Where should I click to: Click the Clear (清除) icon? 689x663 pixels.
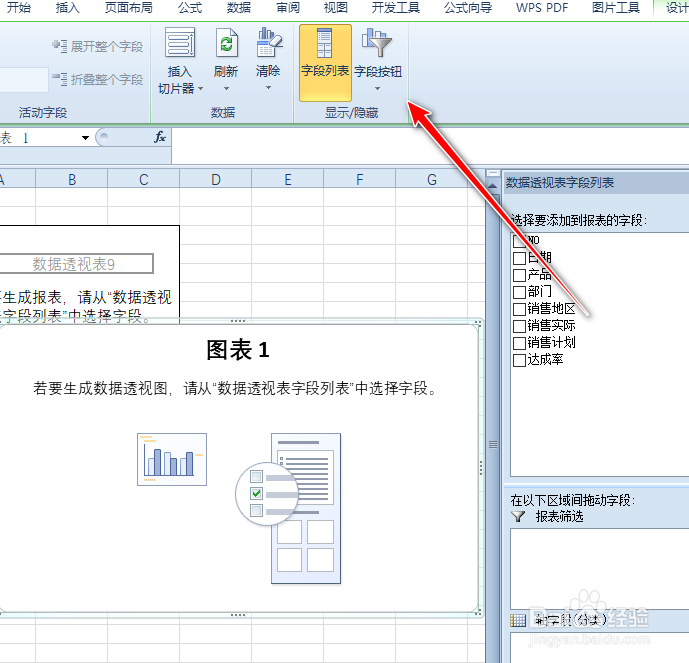point(268,42)
